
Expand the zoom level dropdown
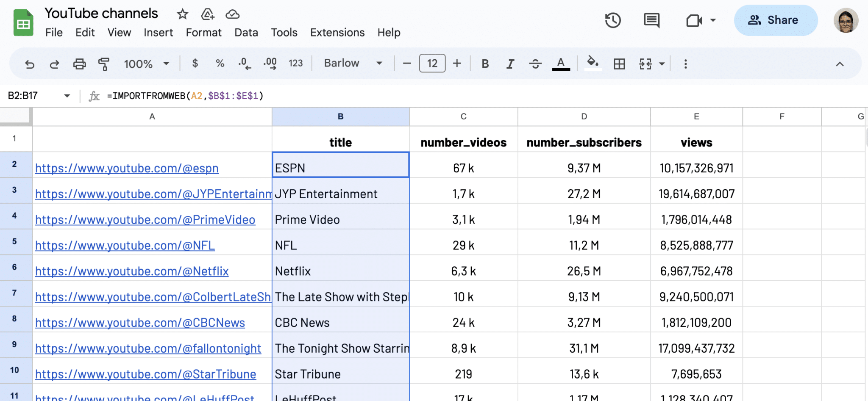coord(166,64)
